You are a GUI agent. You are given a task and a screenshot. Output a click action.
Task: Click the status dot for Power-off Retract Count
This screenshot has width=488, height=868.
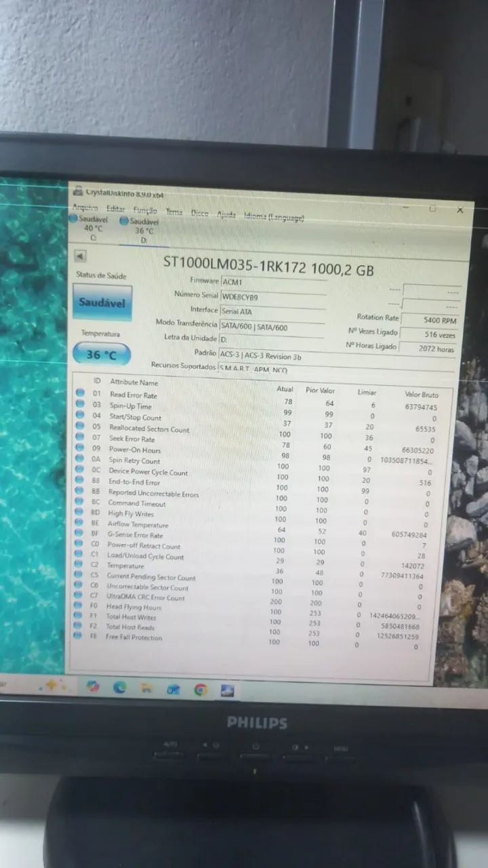coord(79,545)
